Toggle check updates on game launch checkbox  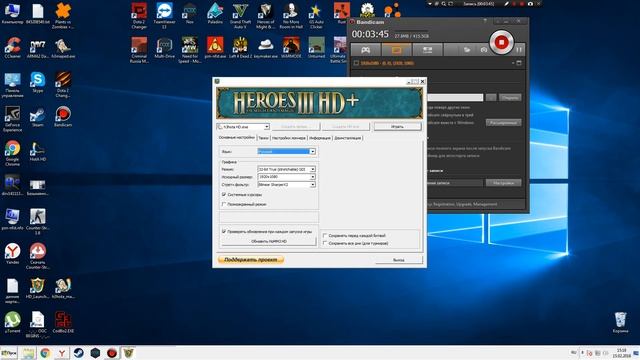pos(224,231)
